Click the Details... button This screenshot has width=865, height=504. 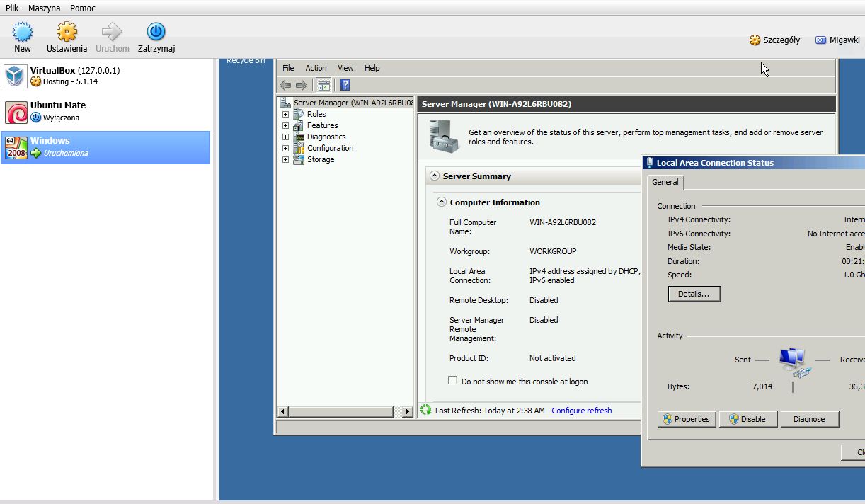694,294
